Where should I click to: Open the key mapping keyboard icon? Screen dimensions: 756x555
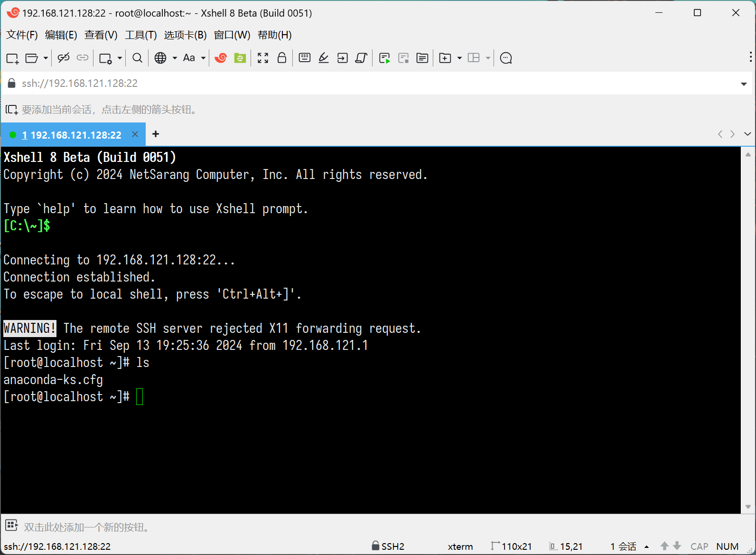[305, 58]
